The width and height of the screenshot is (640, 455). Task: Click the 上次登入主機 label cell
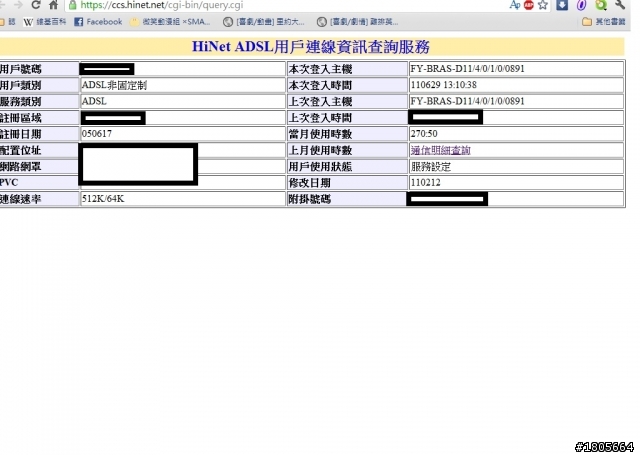click(347, 102)
